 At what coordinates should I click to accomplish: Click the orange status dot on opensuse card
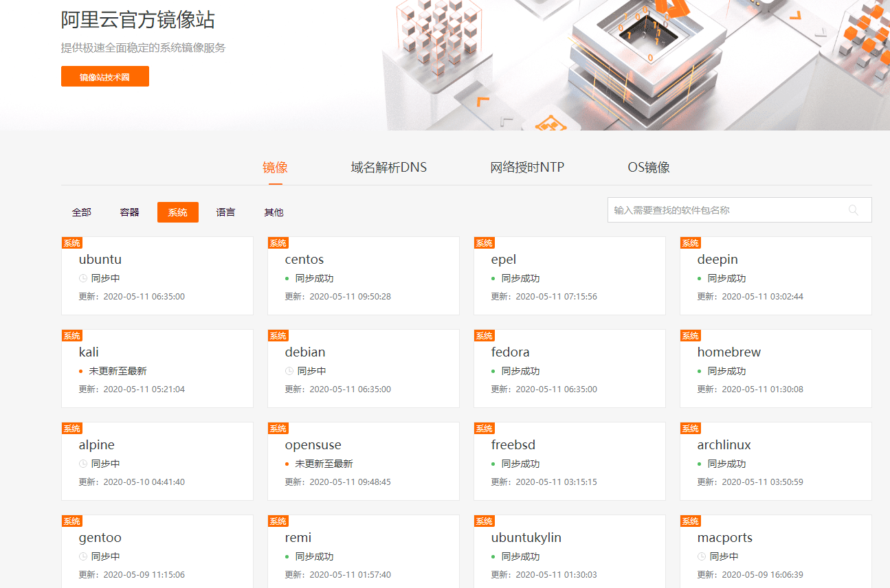tap(287, 464)
